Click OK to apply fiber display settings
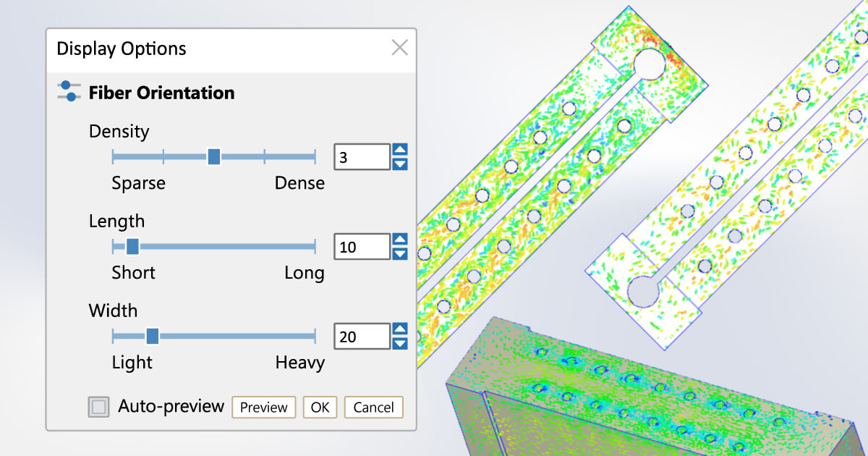 (320, 407)
